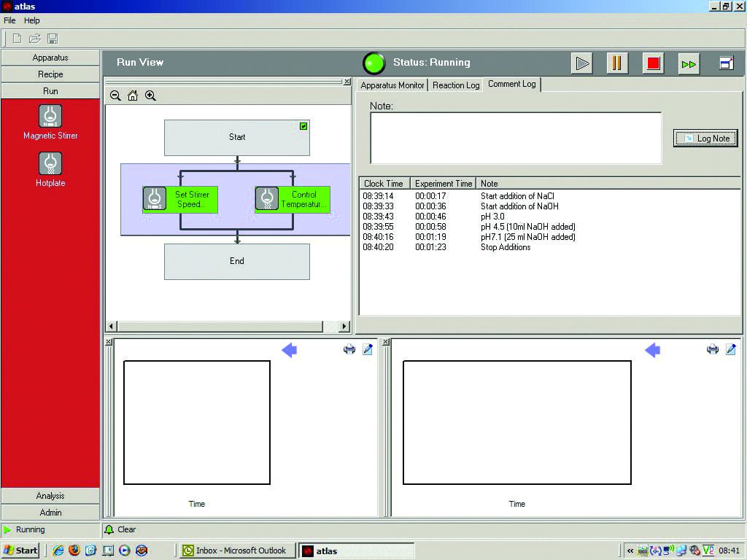Open the Admin sidebar section
The image size is (747, 560).
tap(50, 513)
